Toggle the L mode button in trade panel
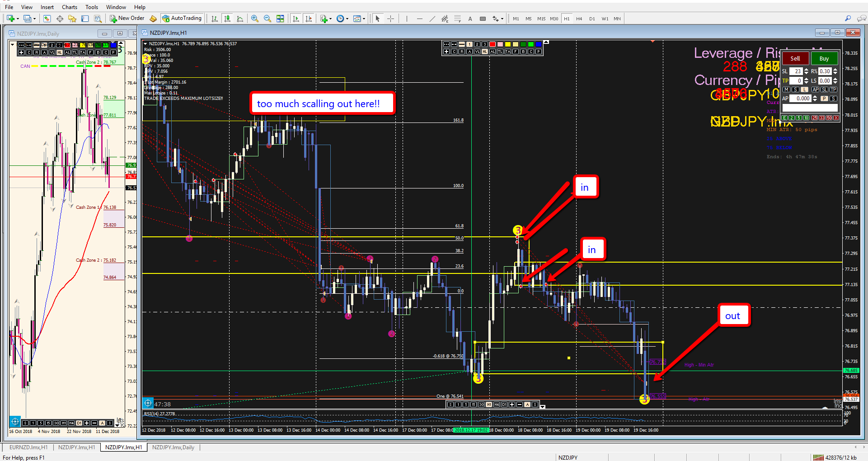The height and width of the screenshot is (461, 868). coord(804,89)
